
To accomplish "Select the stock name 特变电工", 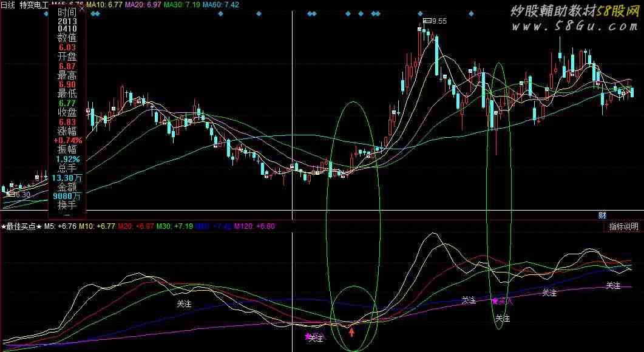I will pyautogui.click(x=35, y=4).
